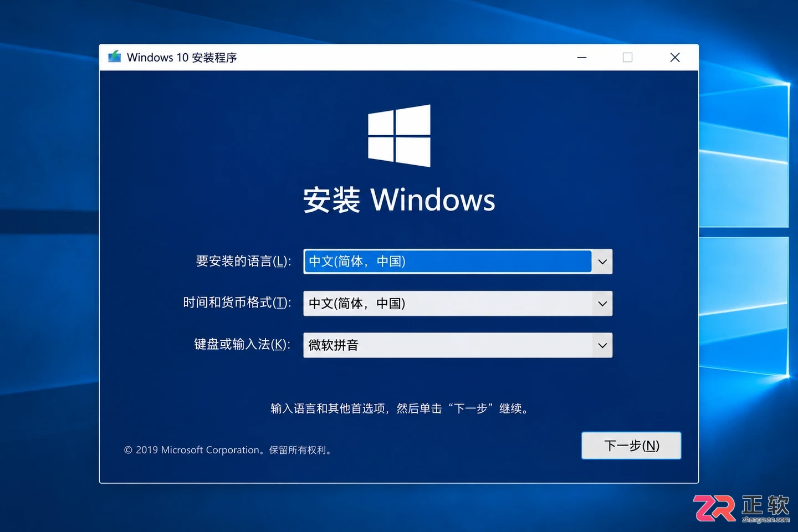This screenshot has width=798, height=532.
Task: Open the 要安装的语言 language dropdown
Action: click(x=458, y=262)
